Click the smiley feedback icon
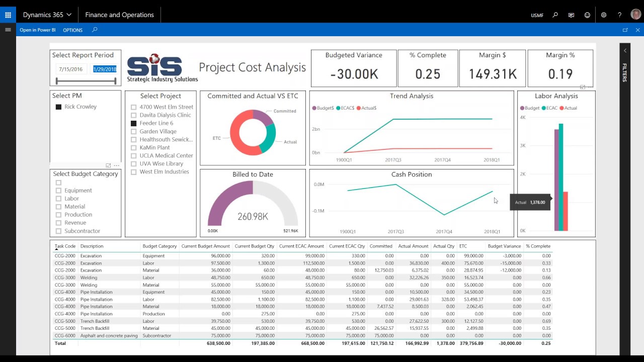Viewport: 644px width, 362px height. coord(587,15)
